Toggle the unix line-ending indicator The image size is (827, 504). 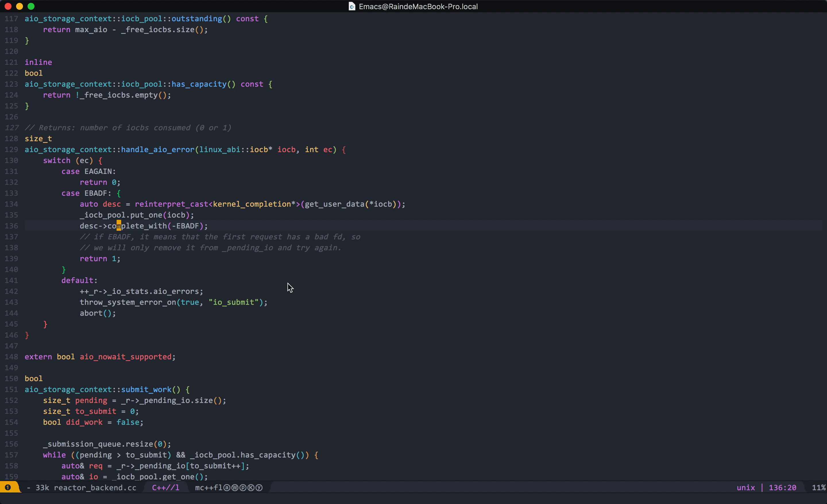coord(745,488)
